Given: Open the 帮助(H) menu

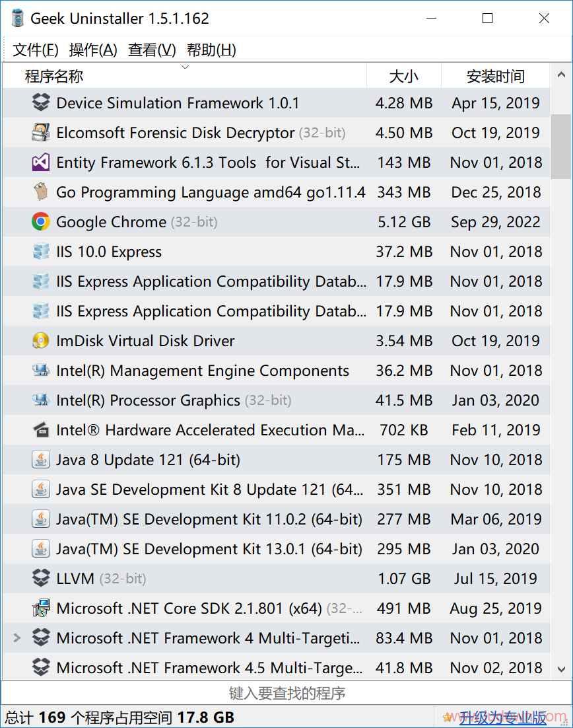Looking at the screenshot, I should pos(211,49).
